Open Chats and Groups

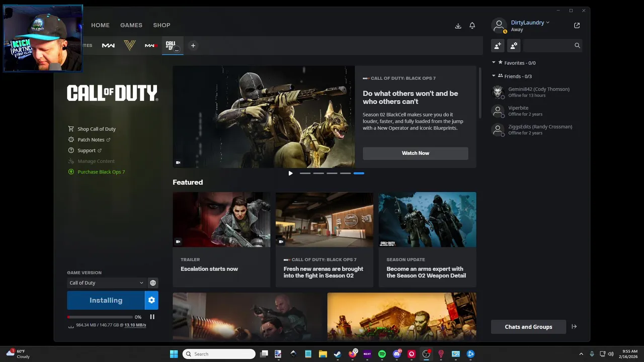pos(528,327)
